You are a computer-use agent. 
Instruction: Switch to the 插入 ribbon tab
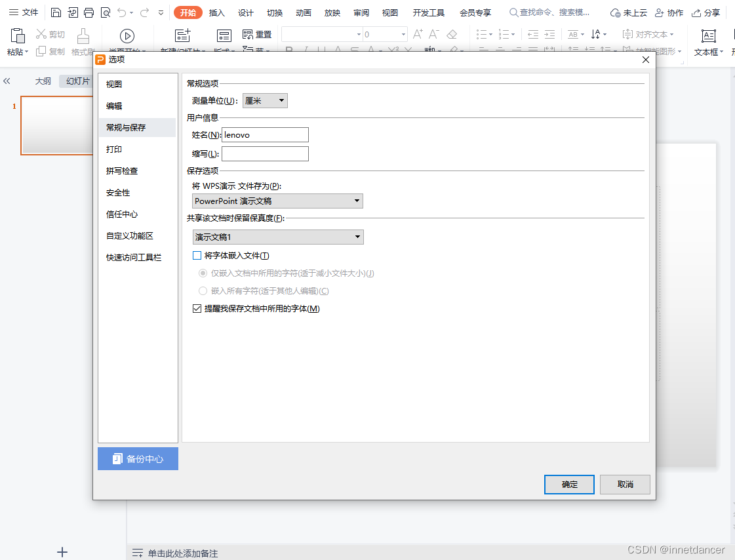click(216, 12)
